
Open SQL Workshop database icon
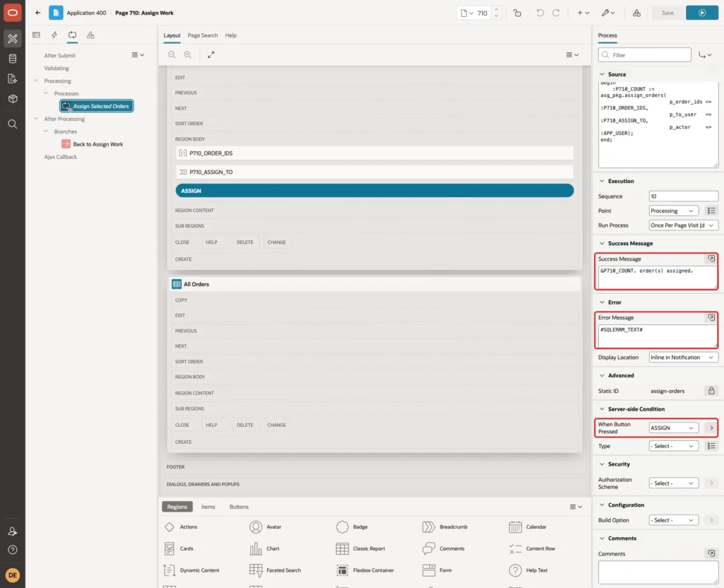click(13, 59)
